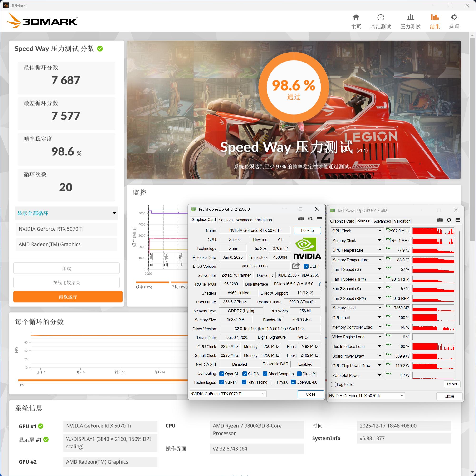Click BIOS export share icon

coord(296,266)
